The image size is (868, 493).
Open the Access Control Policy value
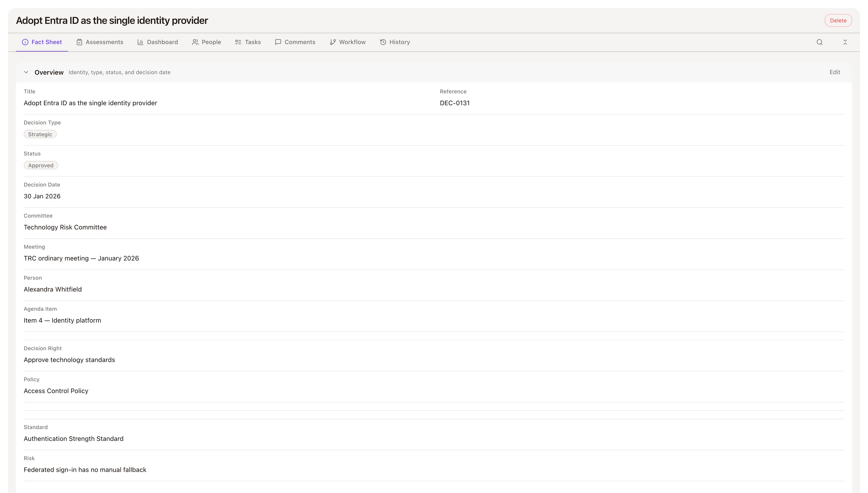point(56,391)
